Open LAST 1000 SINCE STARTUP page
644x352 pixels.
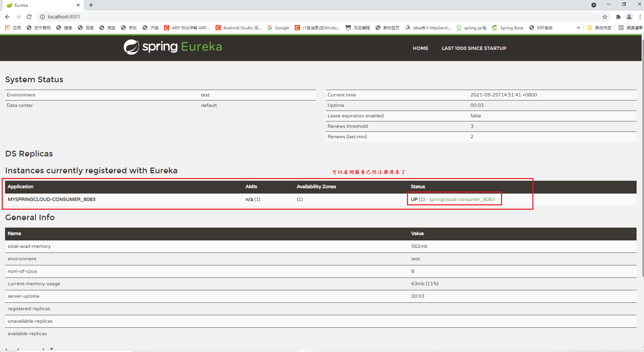(x=474, y=48)
